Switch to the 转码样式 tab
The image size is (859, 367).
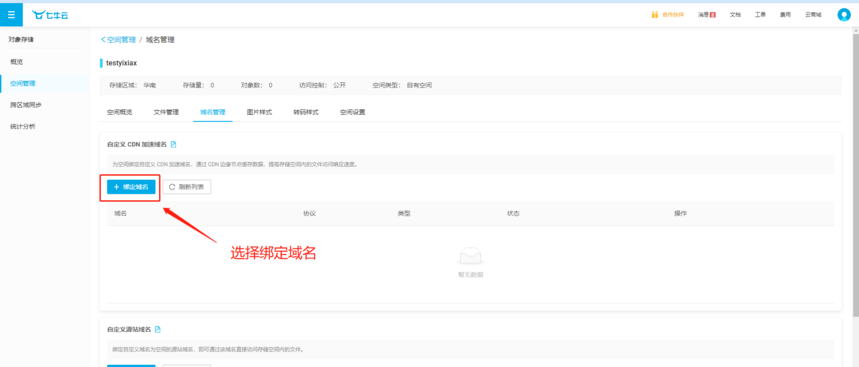tap(306, 112)
